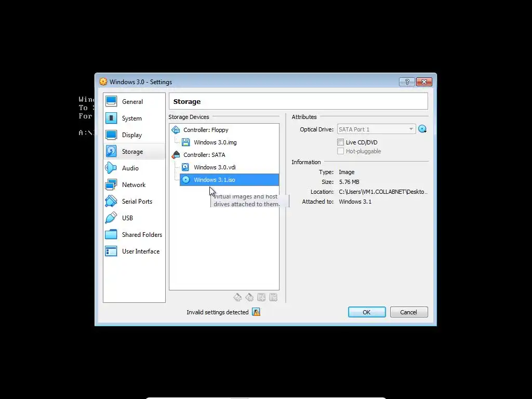Viewport: 532px width, 399px height.
Task: Select Controller: Floppy in the storage tree
Action: (x=206, y=130)
